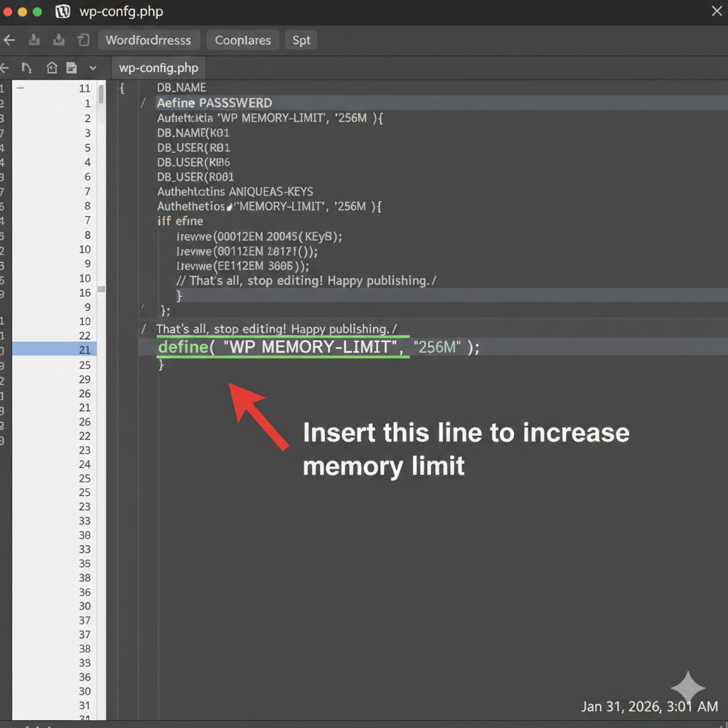Click the document icon next to the home icon
The width and height of the screenshot is (728, 728).
click(72, 68)
